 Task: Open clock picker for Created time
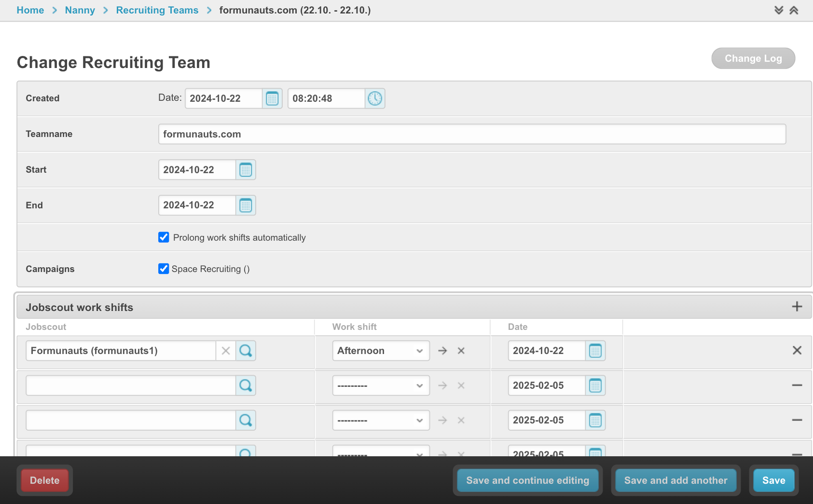tap(375, 98)
